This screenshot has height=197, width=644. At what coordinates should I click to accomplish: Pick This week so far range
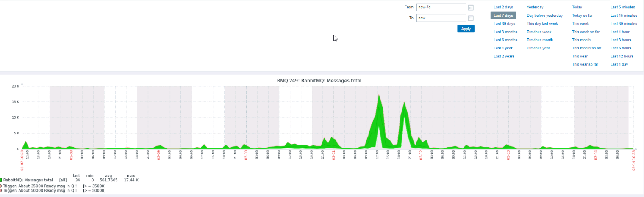[586, 32]
